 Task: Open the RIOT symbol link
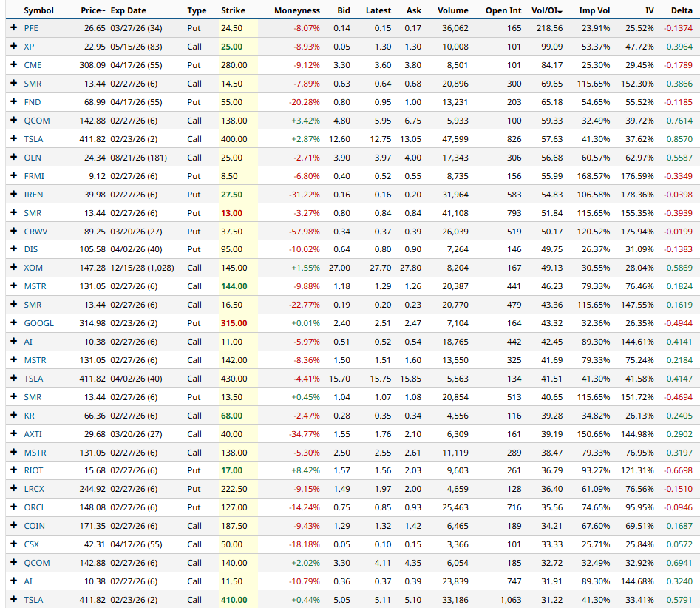[33, 470]
